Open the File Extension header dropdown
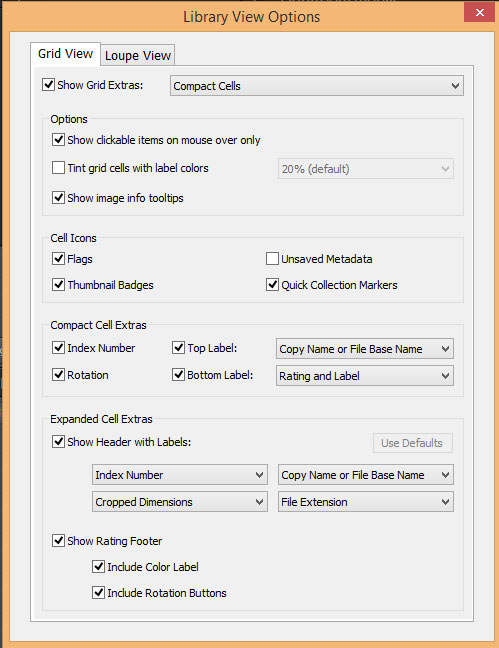 coord(366,502)
